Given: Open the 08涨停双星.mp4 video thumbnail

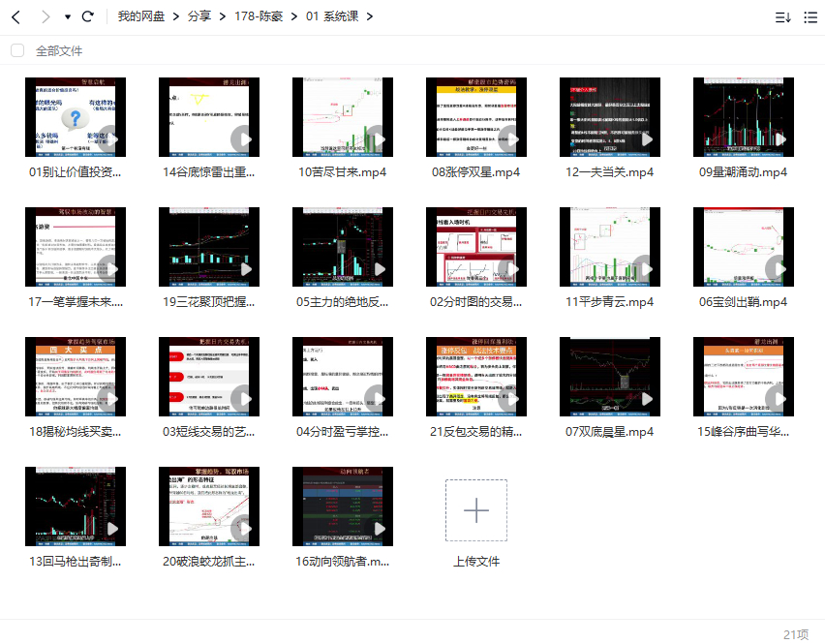Looking at the screenshot, I should point(476,117).
